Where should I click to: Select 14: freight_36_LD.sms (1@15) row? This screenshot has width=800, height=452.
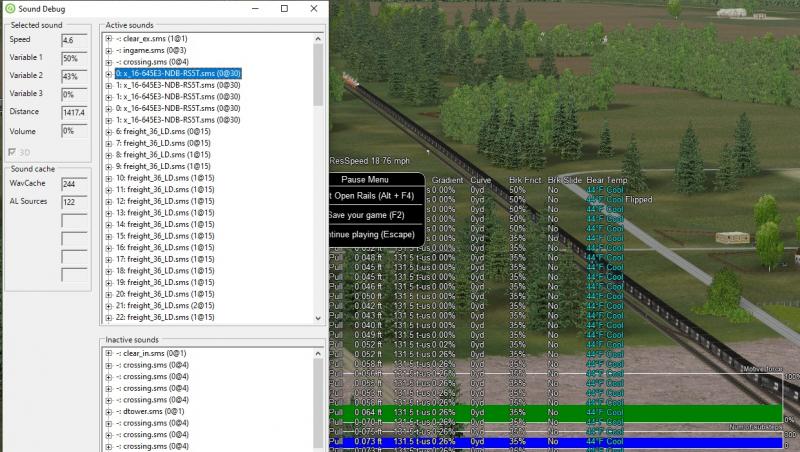165,224
